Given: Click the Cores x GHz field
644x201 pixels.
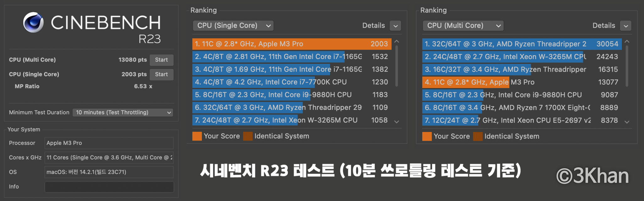Looking at the screenshot, I should click(109, 158).
